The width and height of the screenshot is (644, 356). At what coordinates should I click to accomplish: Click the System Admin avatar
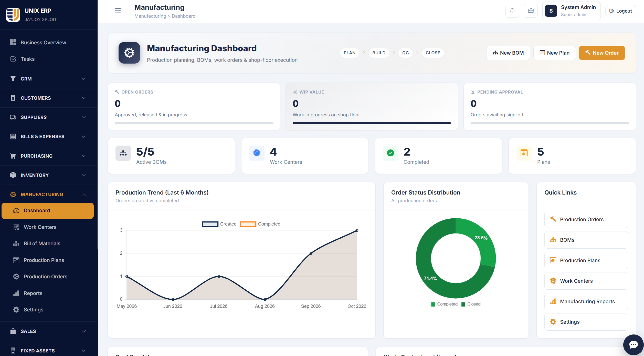pyautogui.click(x=551, y=11)
